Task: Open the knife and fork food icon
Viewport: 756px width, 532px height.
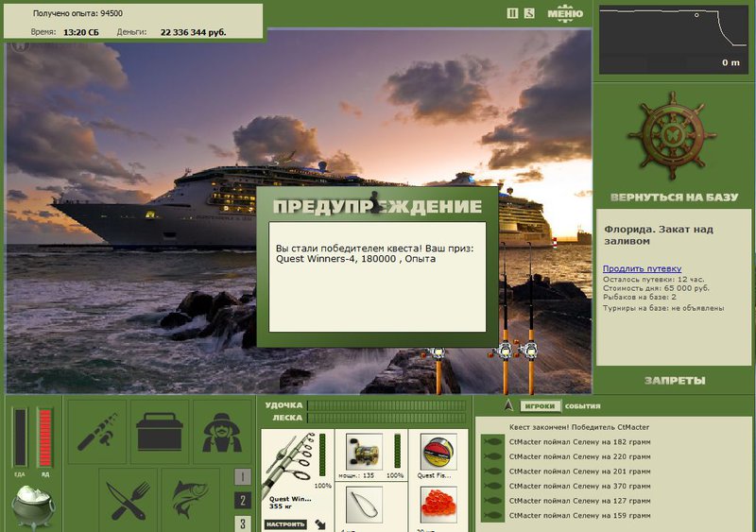Action: point(128,500)
